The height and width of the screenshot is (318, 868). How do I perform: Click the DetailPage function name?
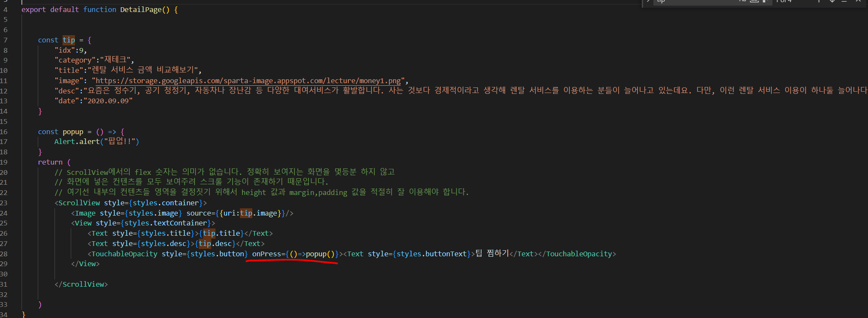pyautogui.click(x=141, y=9)
